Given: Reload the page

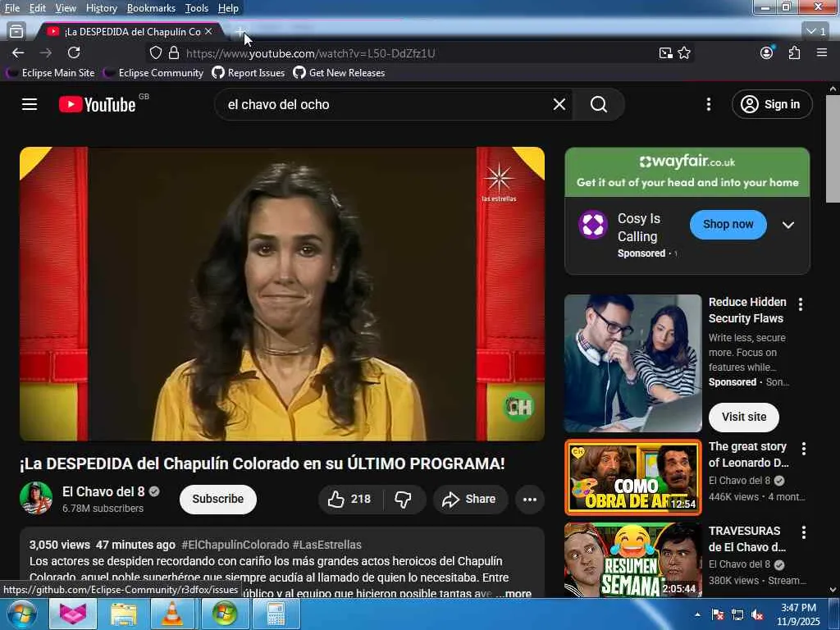Looking at the screenshot, I should (74, 52).
